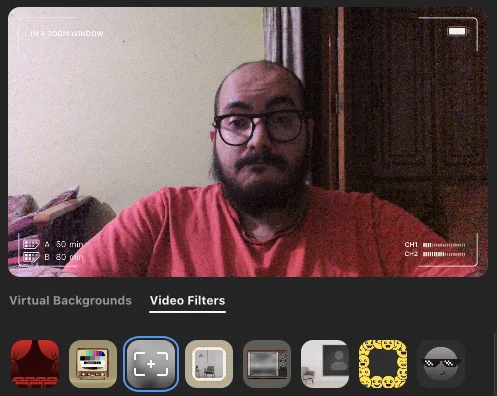Click the webcam video preview
This screenshot has width=497, height=396.
[248, 142]
